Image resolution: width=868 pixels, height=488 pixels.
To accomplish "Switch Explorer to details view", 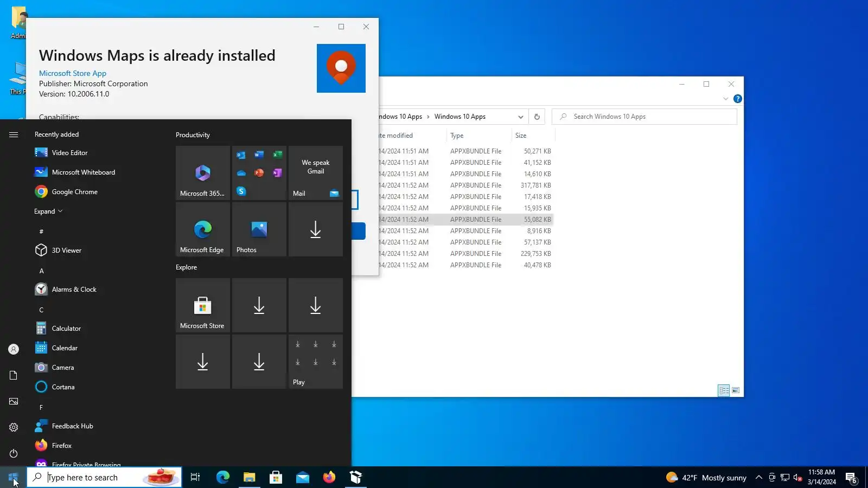I will click(724, 390).
